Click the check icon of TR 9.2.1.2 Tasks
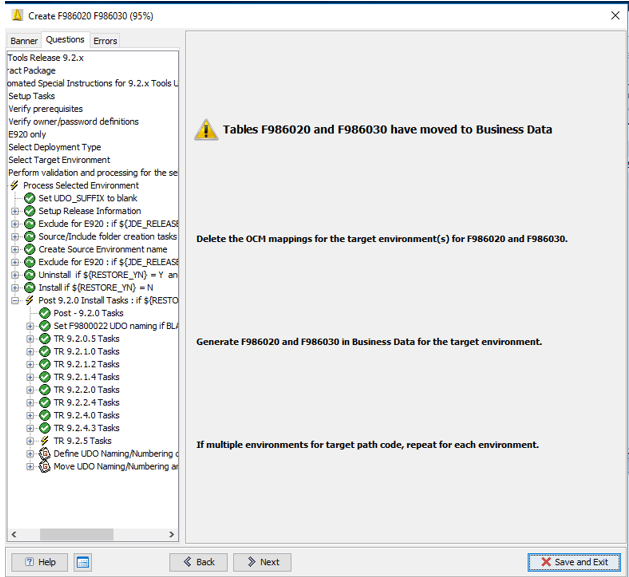This screenshot has width=629, height=577. coord(45,364)
